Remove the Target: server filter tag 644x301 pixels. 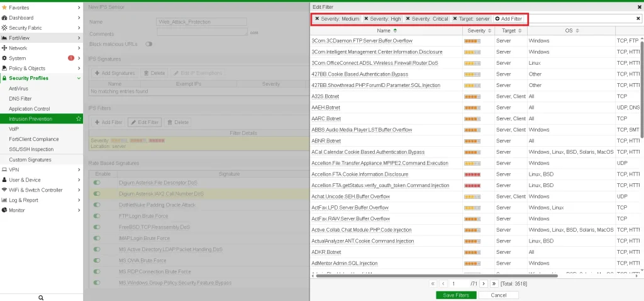click(x=455, y=19)
